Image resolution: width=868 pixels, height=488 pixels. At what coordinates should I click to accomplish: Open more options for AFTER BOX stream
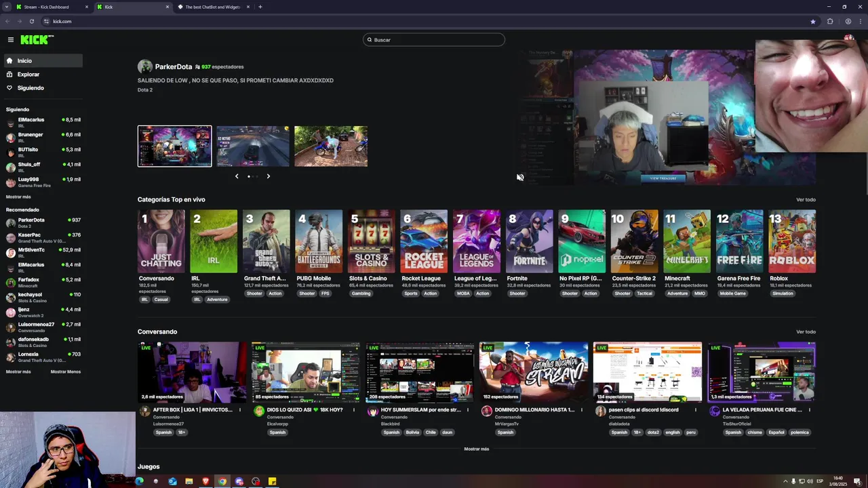[239, 410]
